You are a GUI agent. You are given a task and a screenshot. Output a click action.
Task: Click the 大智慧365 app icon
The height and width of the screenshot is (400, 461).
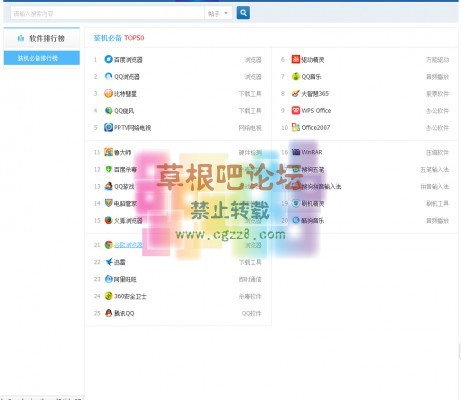coord(296,93)
